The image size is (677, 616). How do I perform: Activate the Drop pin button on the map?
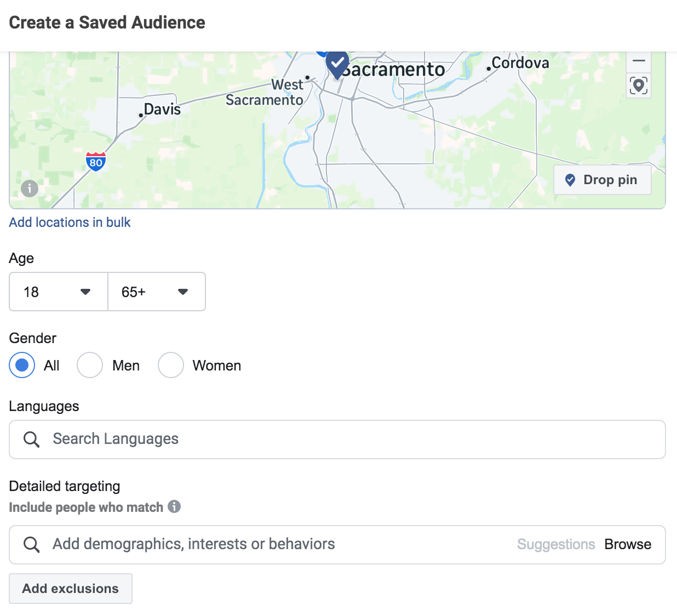[602, 179]
